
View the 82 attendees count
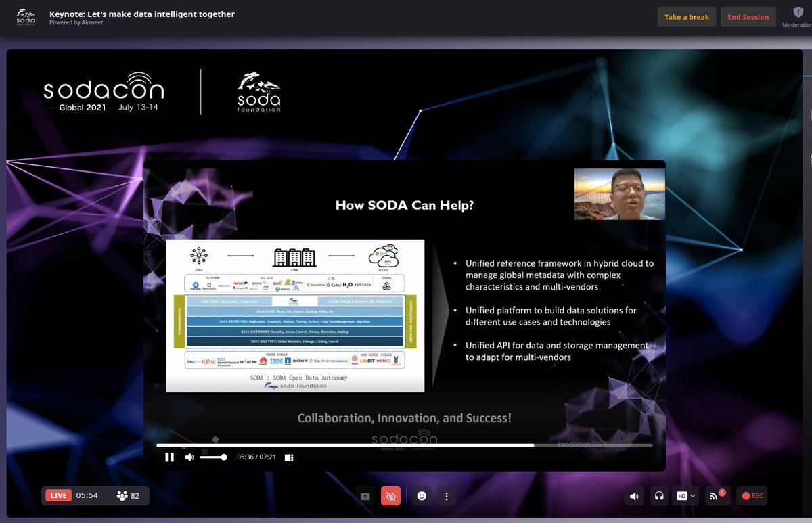(x=128, y=496)
